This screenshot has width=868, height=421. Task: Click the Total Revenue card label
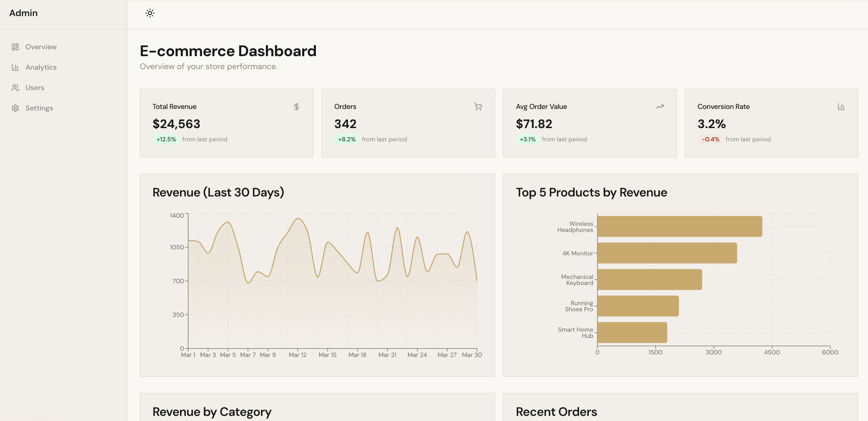point(174,107)
